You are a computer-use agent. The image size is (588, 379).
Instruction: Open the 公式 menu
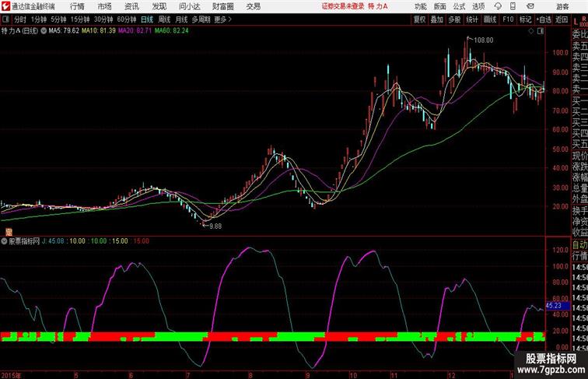pos(459,6)
